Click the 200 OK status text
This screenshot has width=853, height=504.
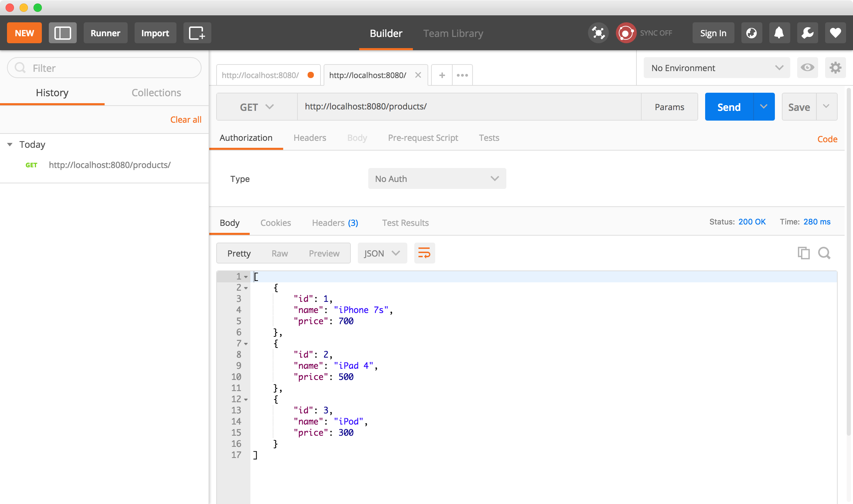pyautogui.click(x=752, y=222)
